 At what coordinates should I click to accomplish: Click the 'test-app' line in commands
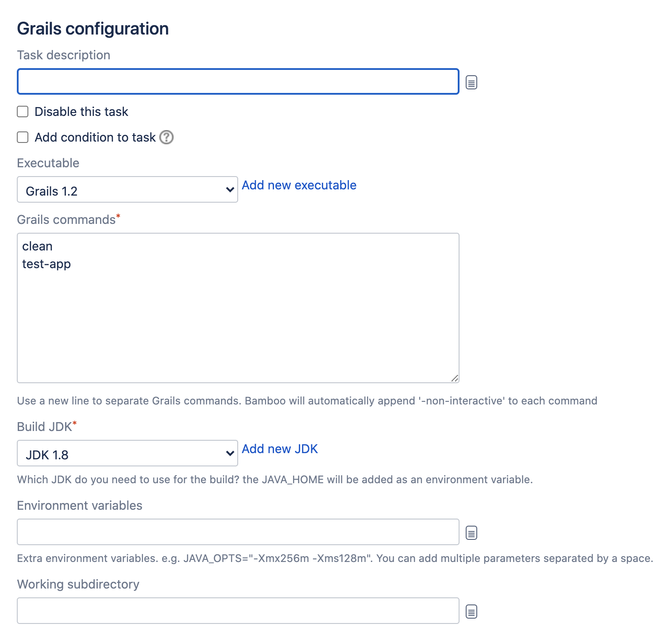[x=46, y=264]
